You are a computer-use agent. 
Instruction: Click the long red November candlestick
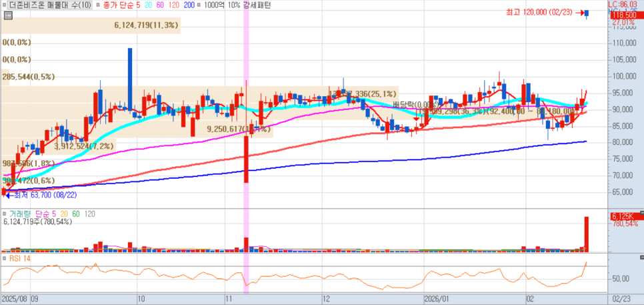click(x=247, y=160)
